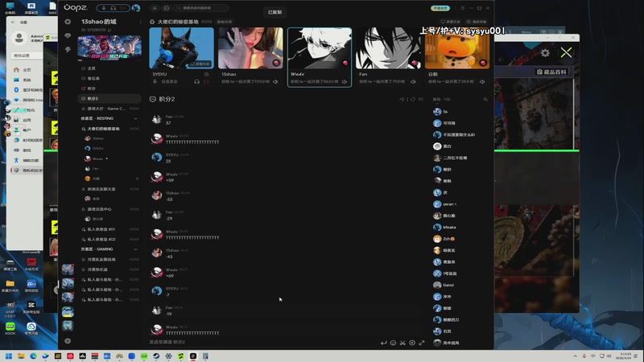Click the red leave icon under the SYSYU tile
This screenshot has height=362, width=644.
(207, 82)
